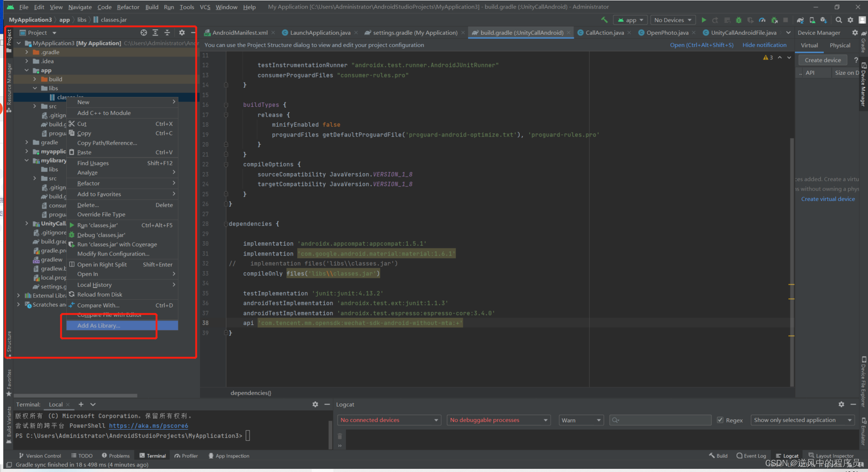The height and width of the screenshot is (472, 868).
Task: Click the Logcat search input field
Action: click(660, 420)
